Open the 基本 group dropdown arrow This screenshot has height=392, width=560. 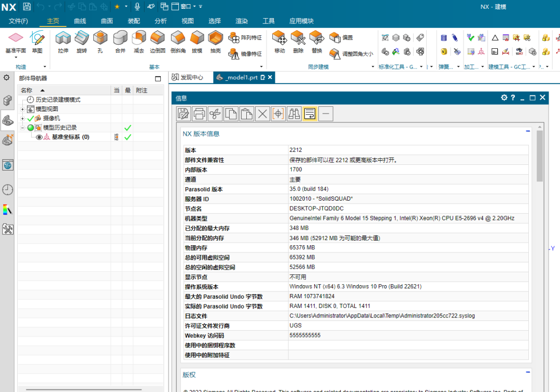coord(261,67)
